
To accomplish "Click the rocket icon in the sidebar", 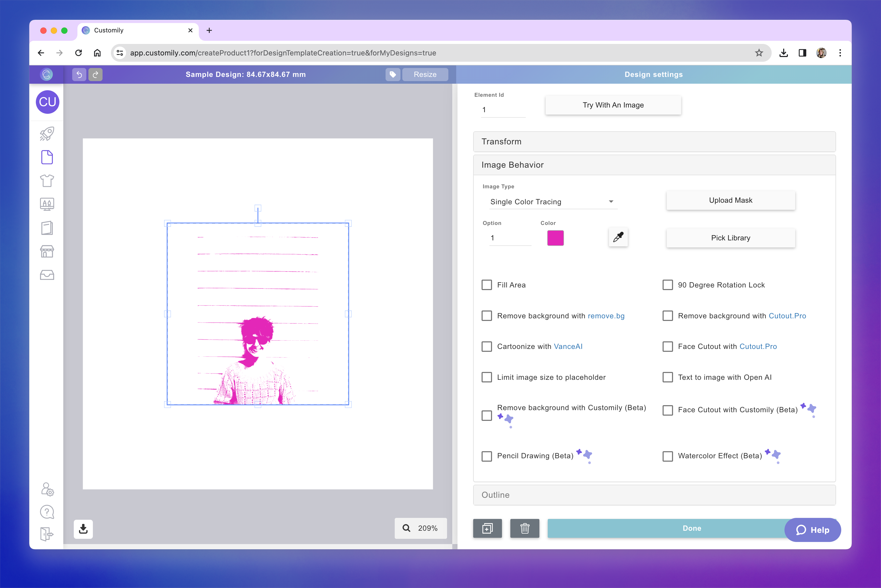I will pyautogui.click(x=47, y=134).
